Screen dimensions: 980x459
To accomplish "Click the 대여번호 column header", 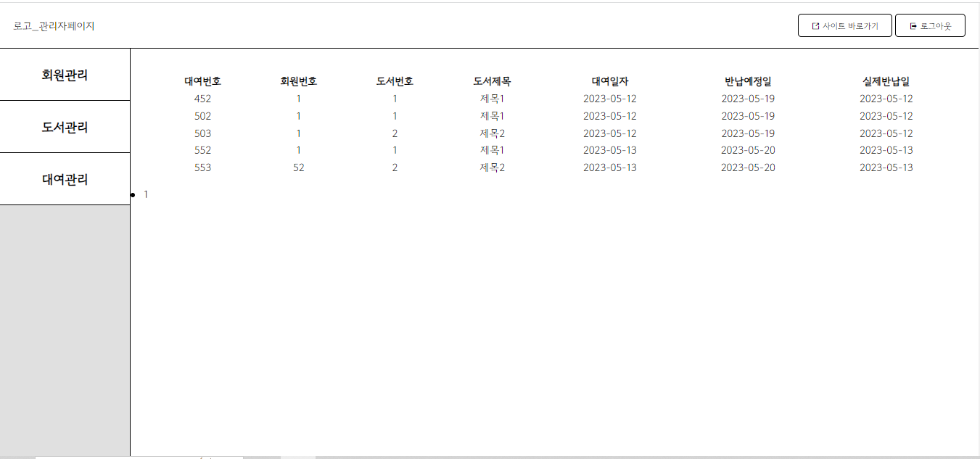I will point(202,81).
